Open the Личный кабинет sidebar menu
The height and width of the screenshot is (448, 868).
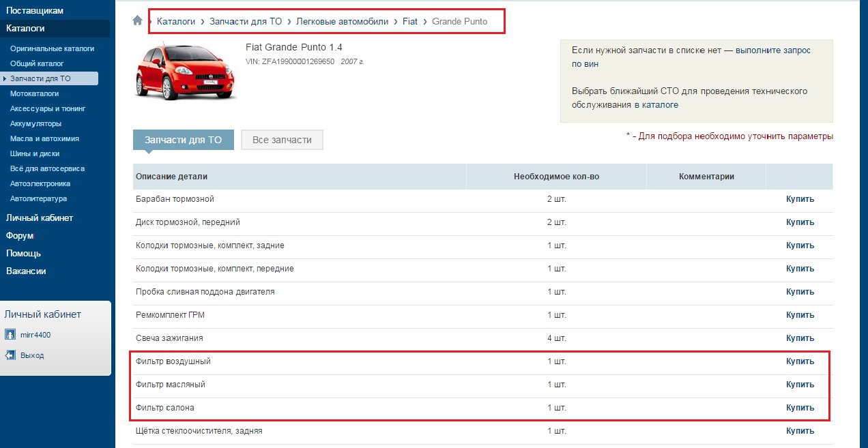click(40, 218)
